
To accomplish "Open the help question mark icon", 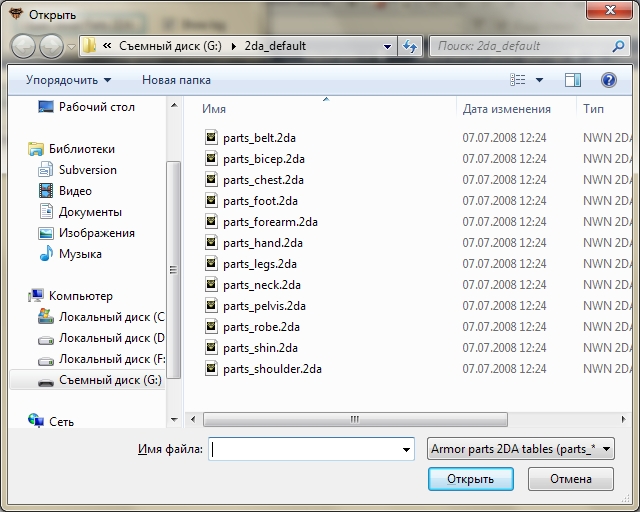I will [608, 80].
